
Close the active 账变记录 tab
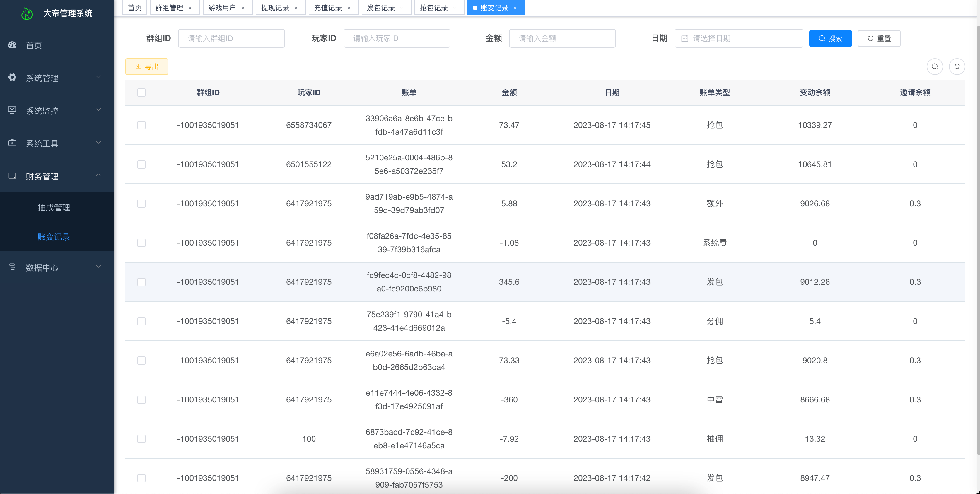(x=515, y=8)
